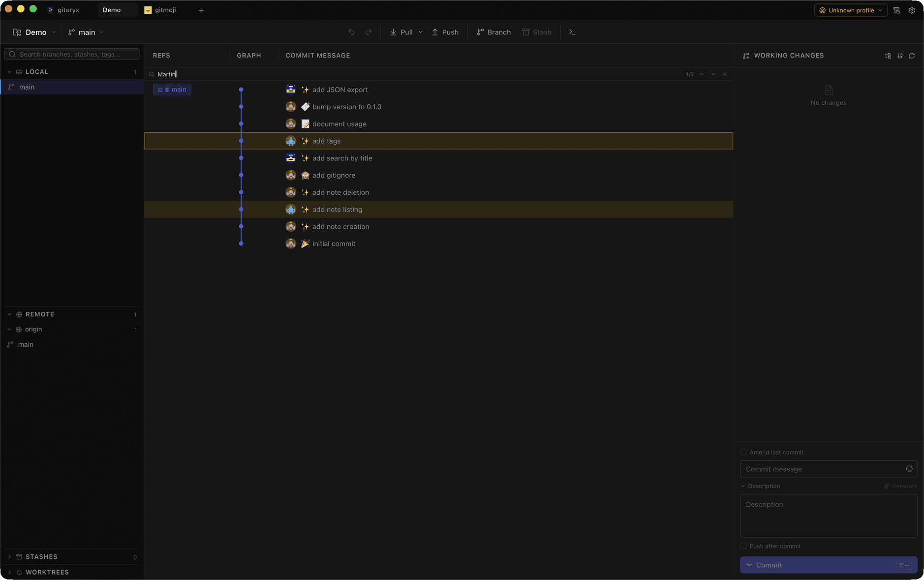The width and height of the screenshot is (924, 580).
Task: Click the Generate description sparkle button
Action: (900, 486)
